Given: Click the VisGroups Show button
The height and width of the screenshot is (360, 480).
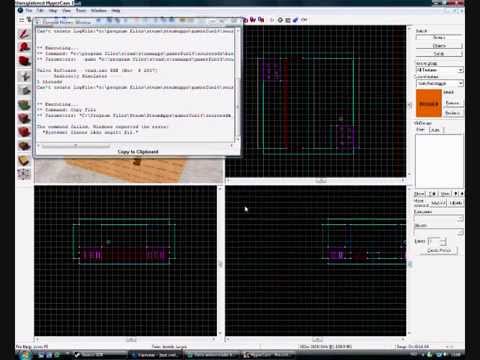Looking at the screenshot, I should 419,194.
